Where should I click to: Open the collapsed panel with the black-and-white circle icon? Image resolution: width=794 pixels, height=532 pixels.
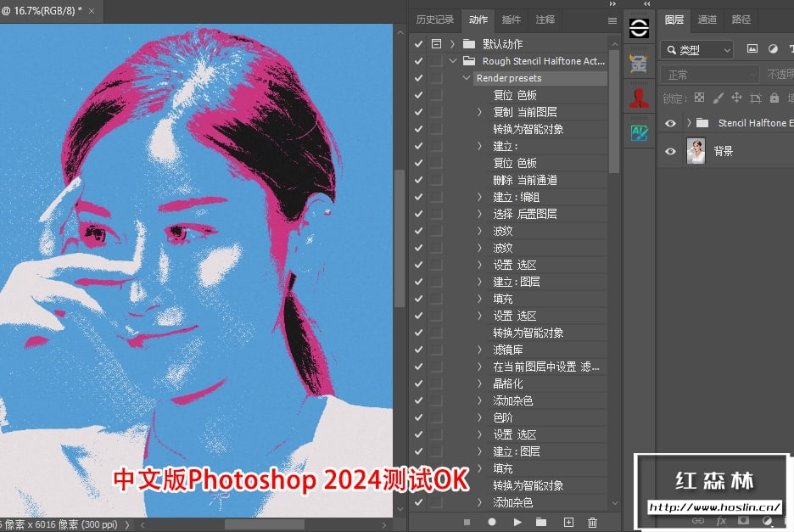[x=639, y=28]
